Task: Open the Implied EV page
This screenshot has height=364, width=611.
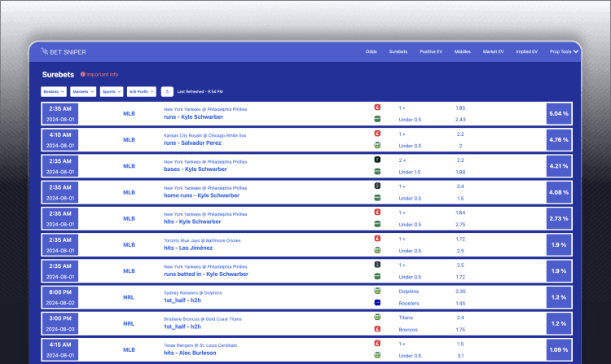Action: (527, 51)
